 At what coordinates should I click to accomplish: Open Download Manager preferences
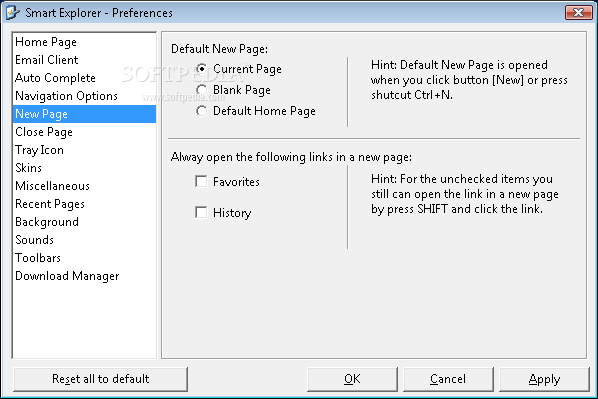coord(84,276)
